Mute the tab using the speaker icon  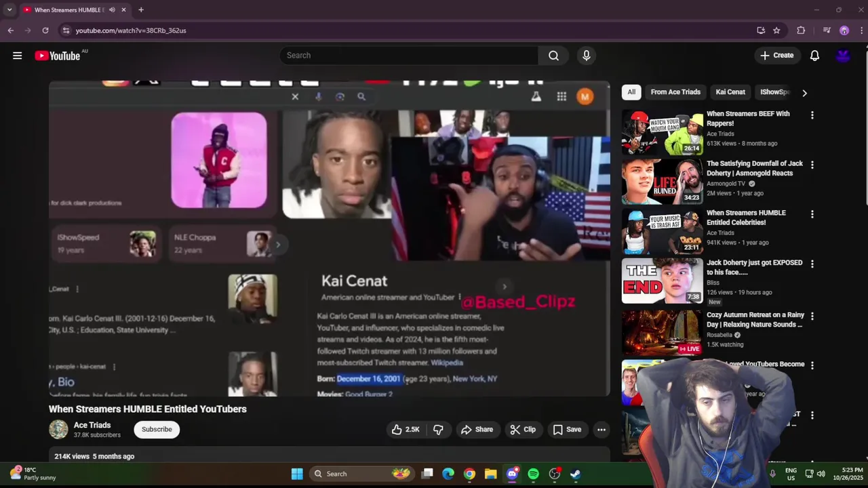[x=112, y=10]
